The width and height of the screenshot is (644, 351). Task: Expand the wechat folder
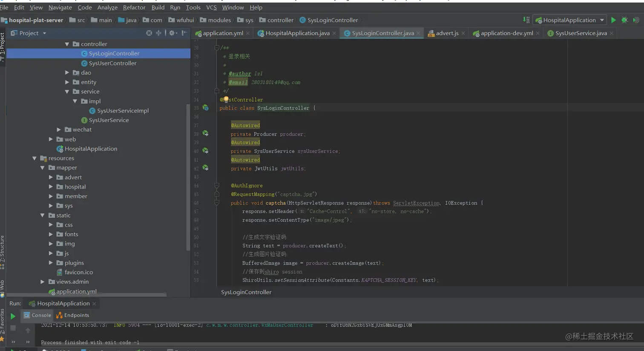pos(59,129)
